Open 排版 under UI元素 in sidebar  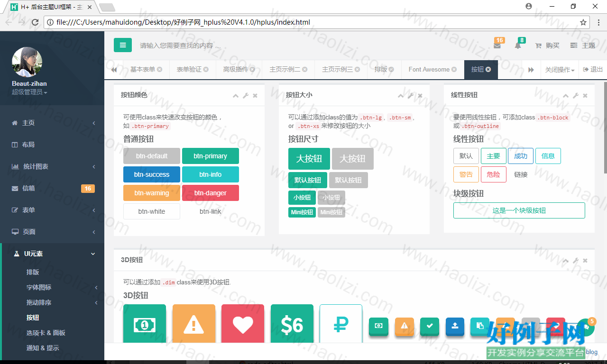[x=33, y=272]
